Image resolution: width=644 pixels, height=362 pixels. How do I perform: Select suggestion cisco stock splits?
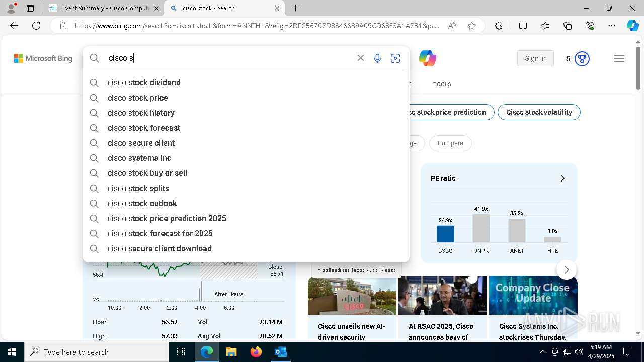click(246, 188)
